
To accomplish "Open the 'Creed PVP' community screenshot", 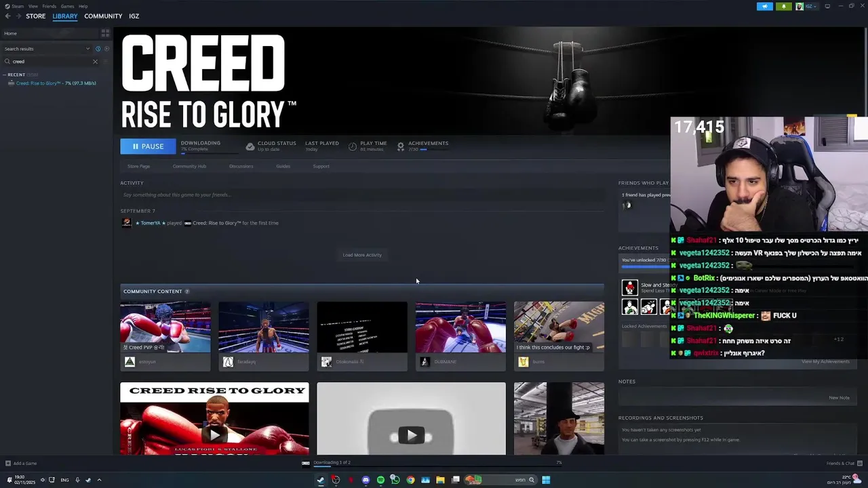I will [165, 327].
